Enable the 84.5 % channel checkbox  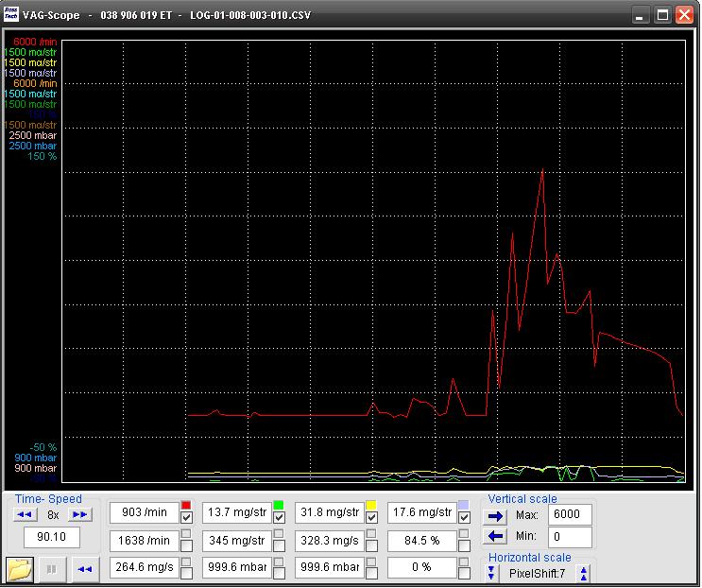464,545
